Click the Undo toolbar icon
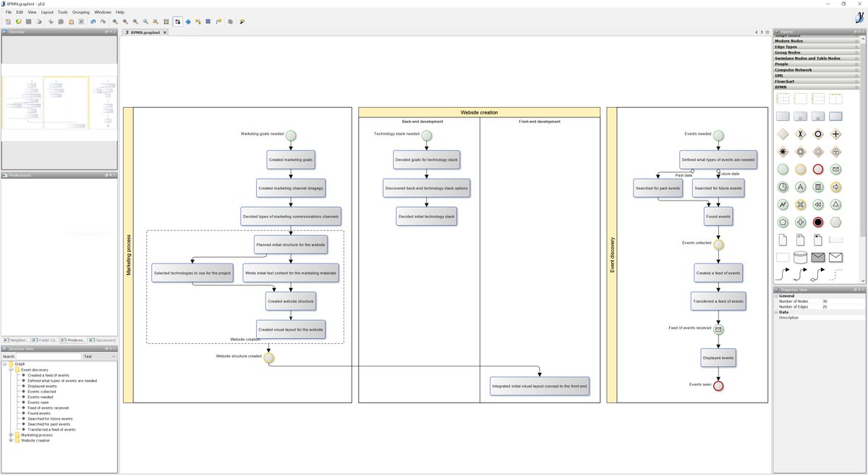Viewport: 868px width, 475px height. pyautogui.click(x=93, y=22)
